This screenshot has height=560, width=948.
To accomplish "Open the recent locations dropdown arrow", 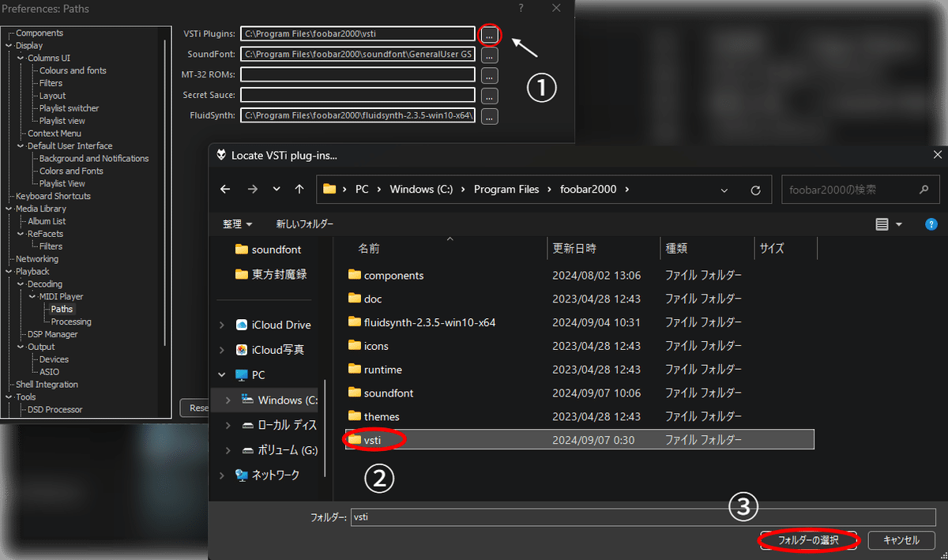I will point(276,190).
